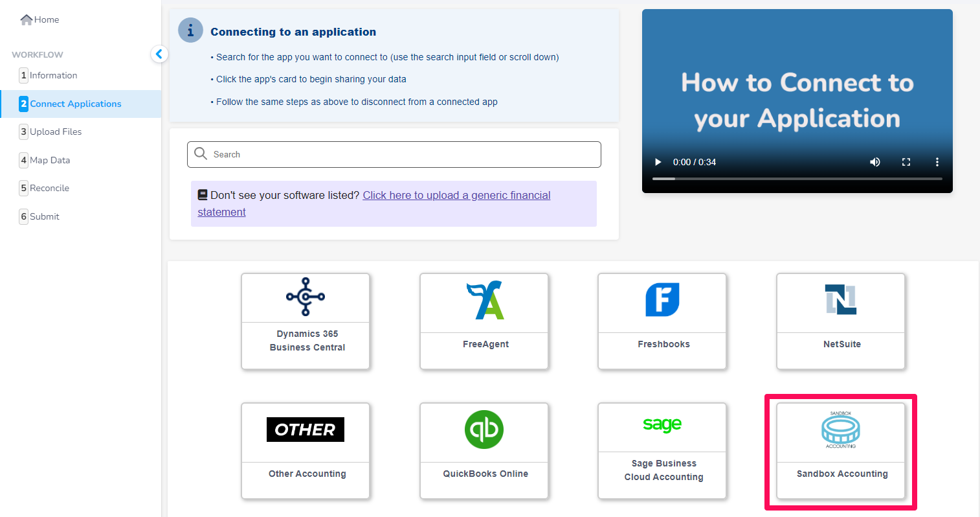Select the Sandbox Accounting card label
The height and width of the screenshot is (517, 980).
(842, 474)
